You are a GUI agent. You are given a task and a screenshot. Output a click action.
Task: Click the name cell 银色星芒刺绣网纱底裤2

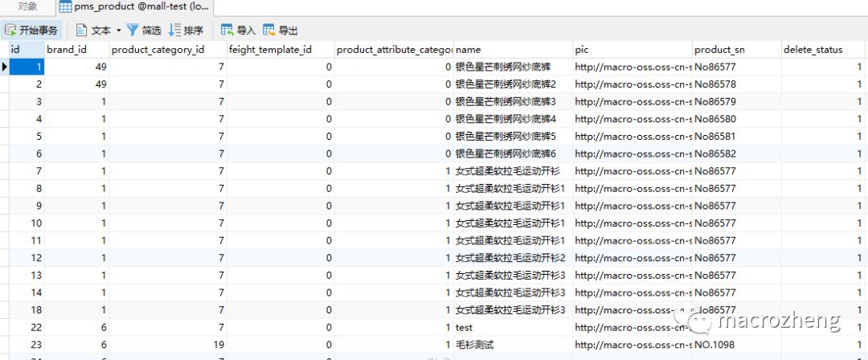[x=513, y=84]
